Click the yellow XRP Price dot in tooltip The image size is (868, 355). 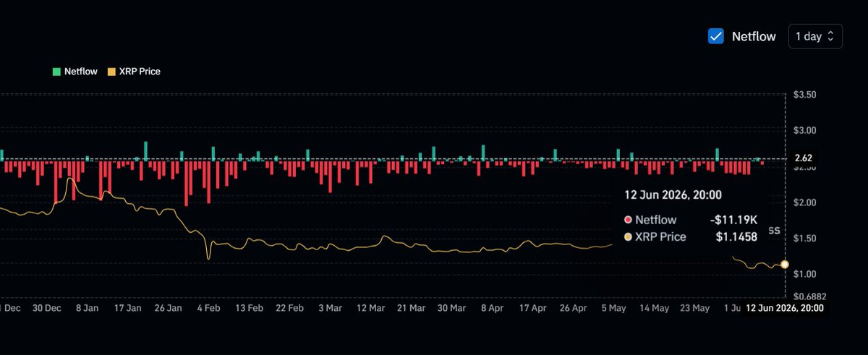click(x=628, y=236)
